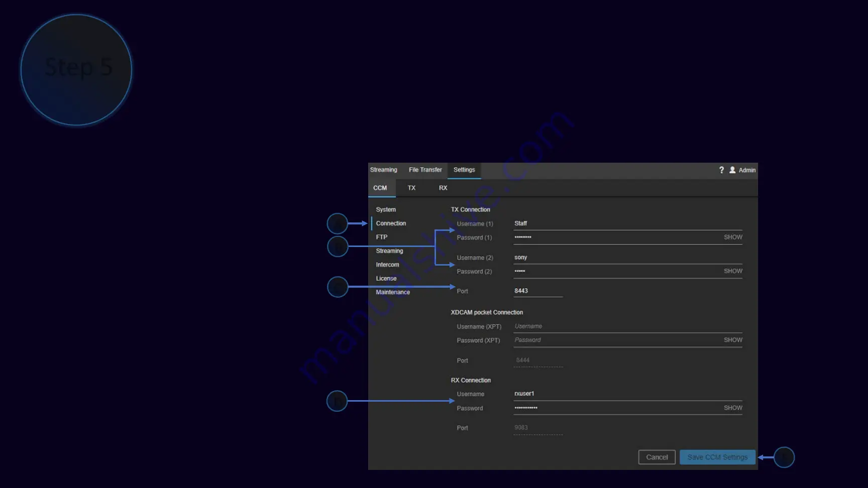Show the RX Connection password

click(x=733, y=408)
